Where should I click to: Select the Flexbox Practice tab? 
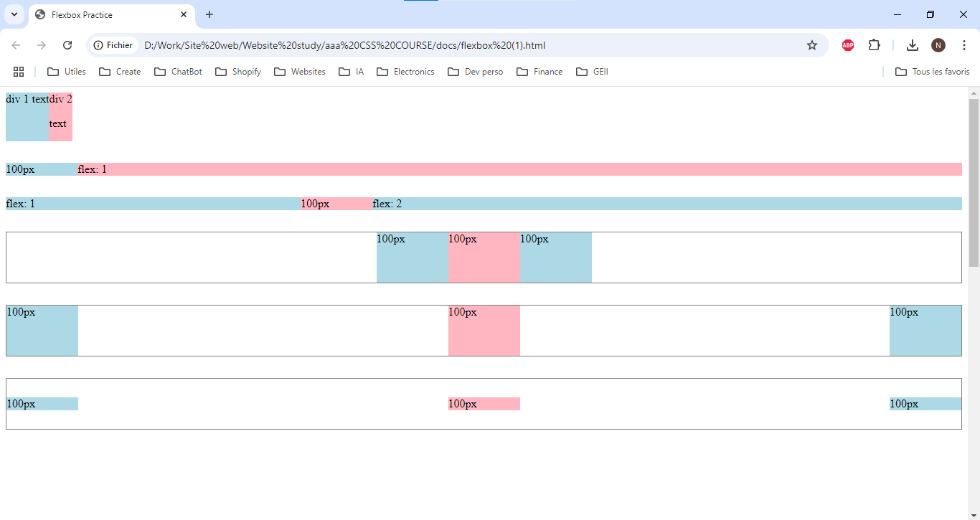point(100,14)
